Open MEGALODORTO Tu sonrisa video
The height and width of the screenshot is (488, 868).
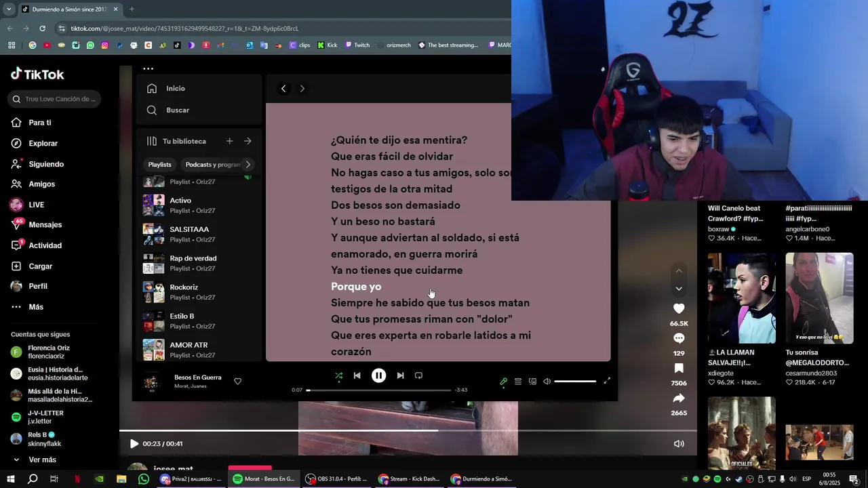[x=819, y=298]
